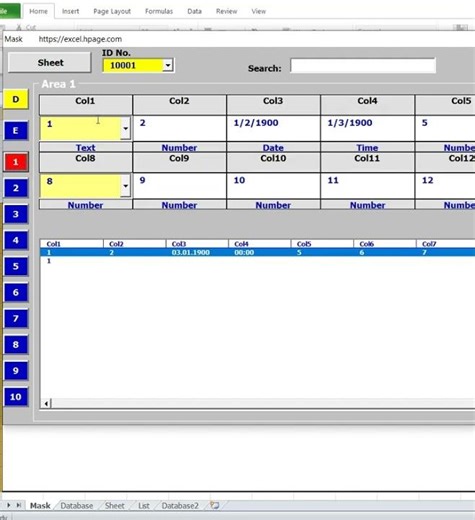Open the Data ribbon tab
This screenshot has width=475, height=520.
click(194, 11)
